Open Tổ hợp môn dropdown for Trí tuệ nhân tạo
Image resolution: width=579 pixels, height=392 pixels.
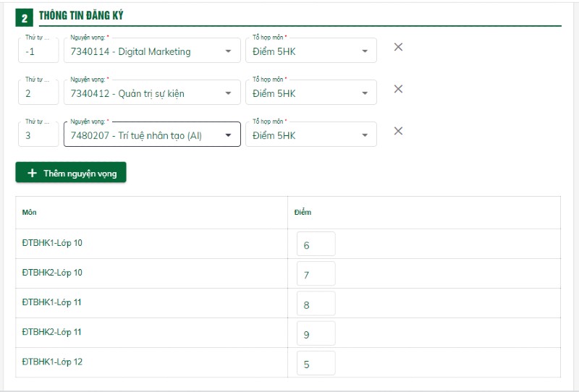[311, 135]
